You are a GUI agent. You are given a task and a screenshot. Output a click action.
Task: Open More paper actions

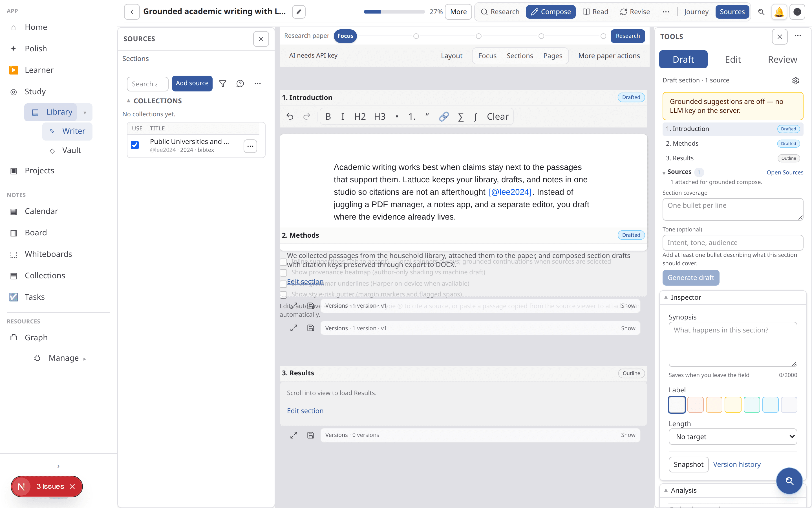pyautogui.click(x=609, y=56)
